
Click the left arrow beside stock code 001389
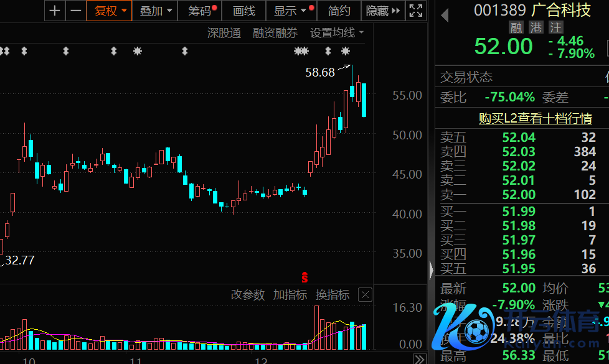pyautogui.click(x=445, y=16)
